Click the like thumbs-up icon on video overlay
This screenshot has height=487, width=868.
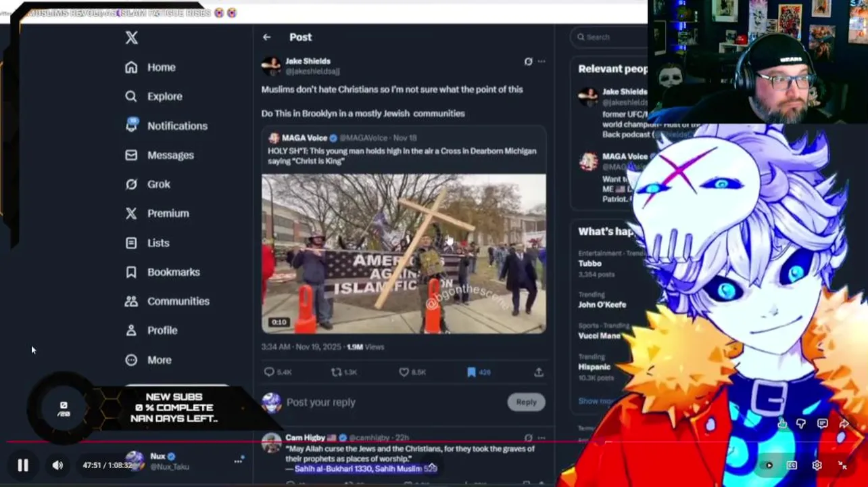(782, 424)
